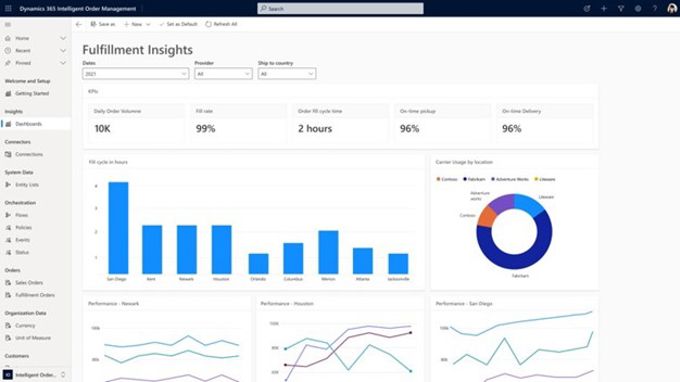The width and height of the screenshot is (680, 382).
Task: Open the app launcher waffle icon
Action: pos(8,8)
